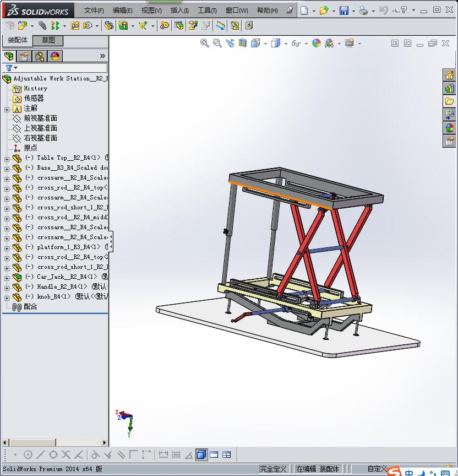Expand the Table Top__R2_R4 component
Screen dimensions: 458x476
[x=7, y=159]
